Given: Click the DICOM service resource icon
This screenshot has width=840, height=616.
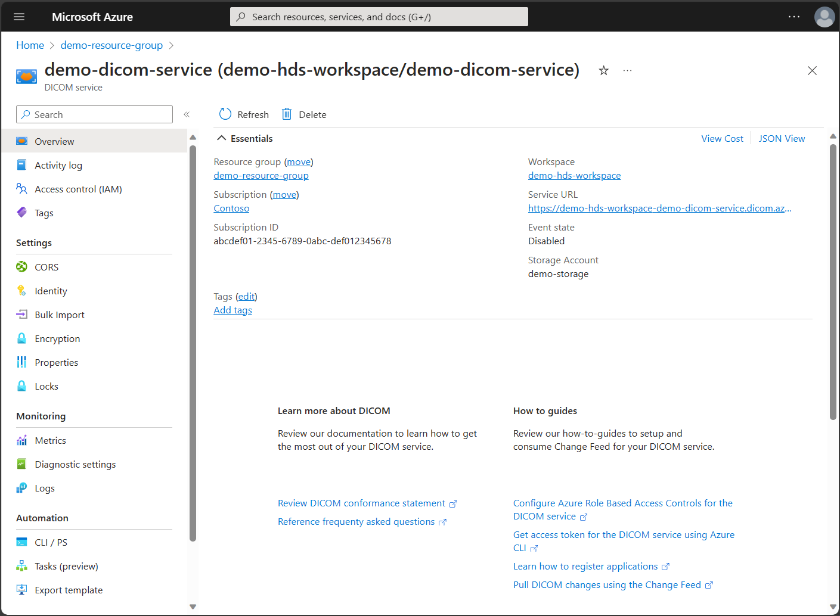Looking at the screenshot, I should pyautogui.click(x=26, y=76).
